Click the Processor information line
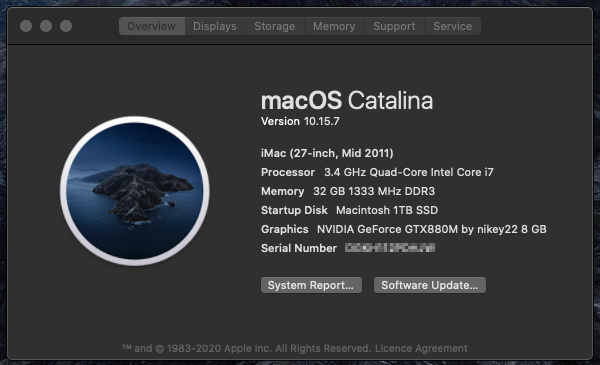Screen dimensions: 600x365 (377, 172)
